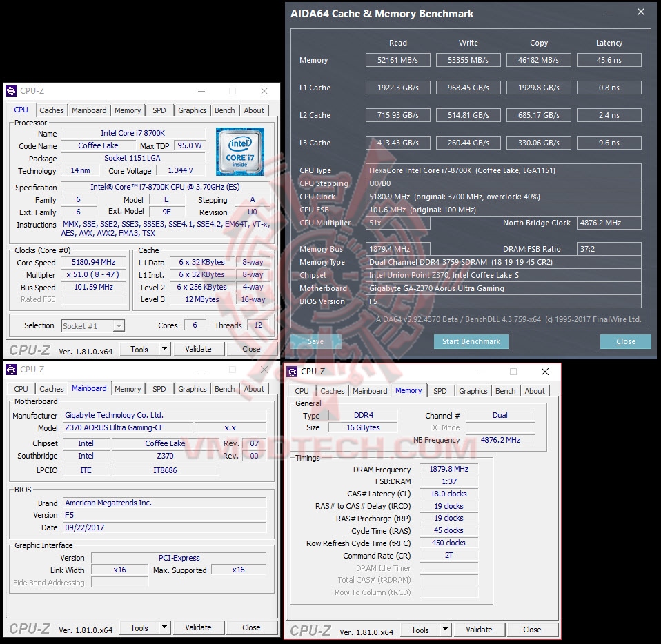
Task: Minimize the AIDA64 benchmark window
Action: (x=609, y=12)
